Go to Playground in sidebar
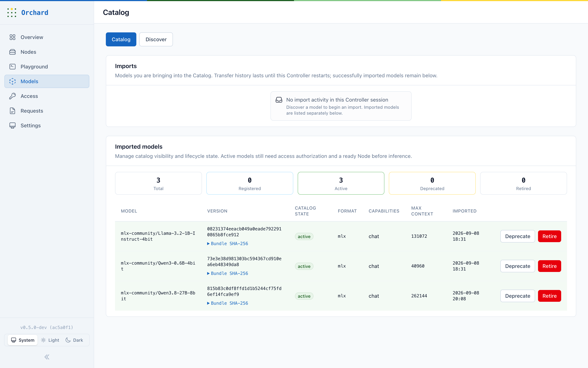Screen dimensions: 588x368 (47, 67)
